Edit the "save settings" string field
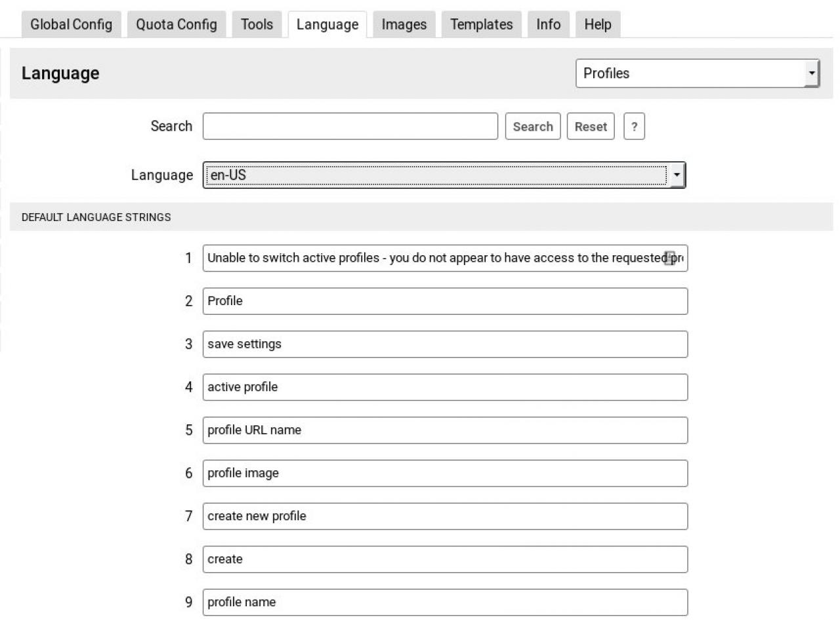 tap(445, 344)
